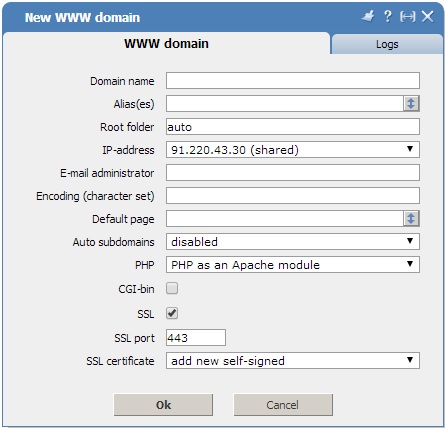The image size is (445, 428).
Task: Focus the E-mail administrator field
Action: tap(293, 173)
